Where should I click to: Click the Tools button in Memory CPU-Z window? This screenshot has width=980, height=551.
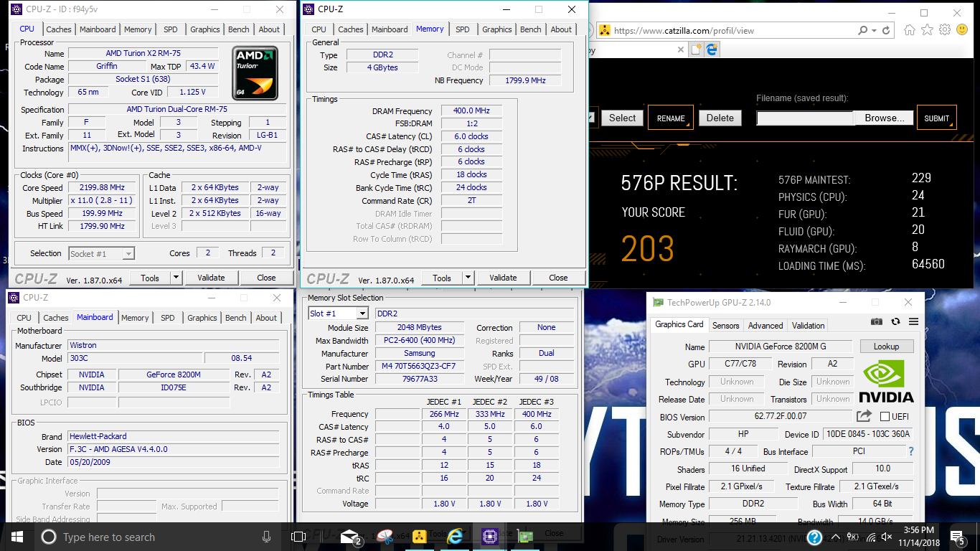click(x=442, y=278)
